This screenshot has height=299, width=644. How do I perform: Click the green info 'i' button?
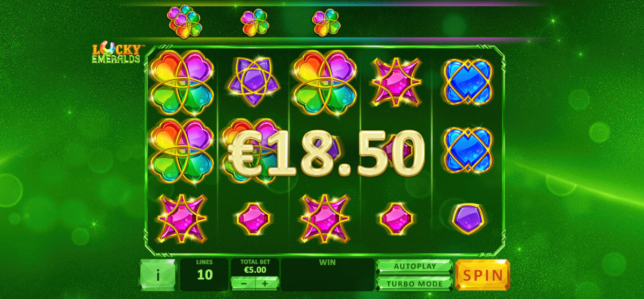[157, 275]
